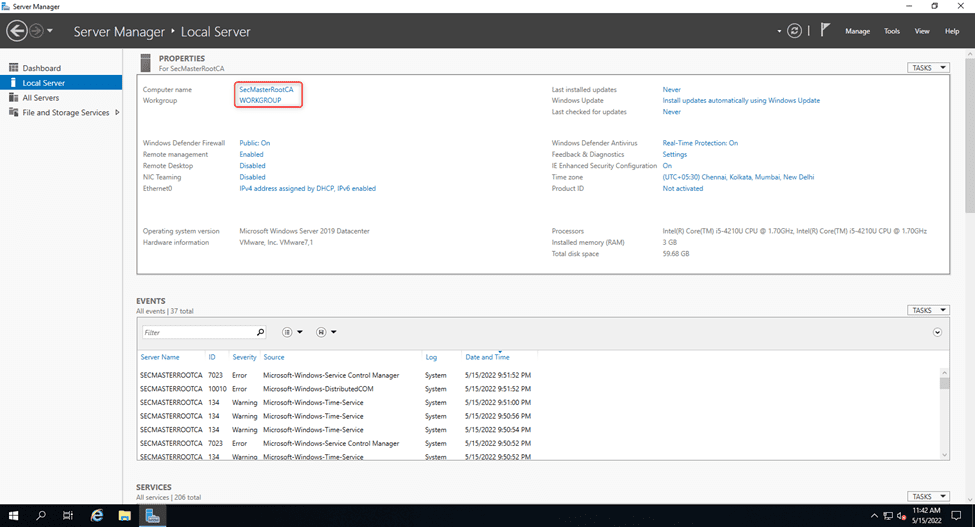This screenshot has height=527, width=975.
Task: Open the Manage menu
Action: coord(857,31)
